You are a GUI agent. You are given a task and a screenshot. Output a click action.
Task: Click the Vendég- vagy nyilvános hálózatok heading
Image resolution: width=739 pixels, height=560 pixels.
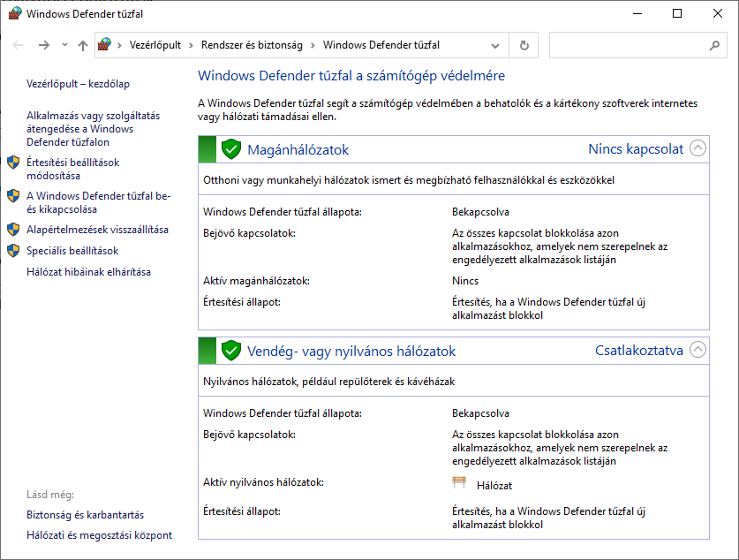[x=351, y=352]
